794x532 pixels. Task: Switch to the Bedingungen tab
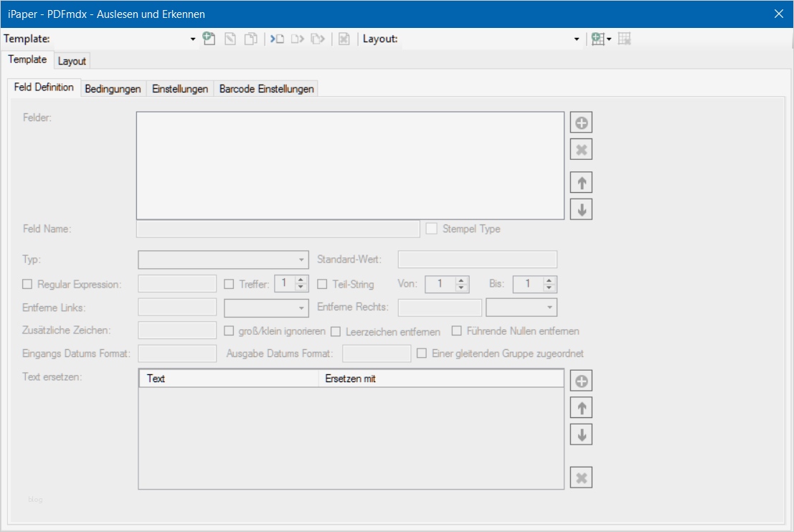coord(112,89)
